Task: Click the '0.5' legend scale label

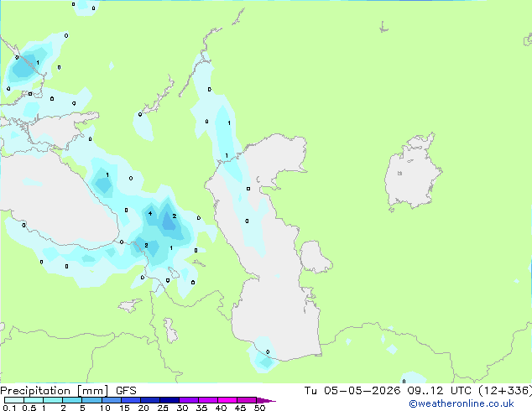Action: 29,408
